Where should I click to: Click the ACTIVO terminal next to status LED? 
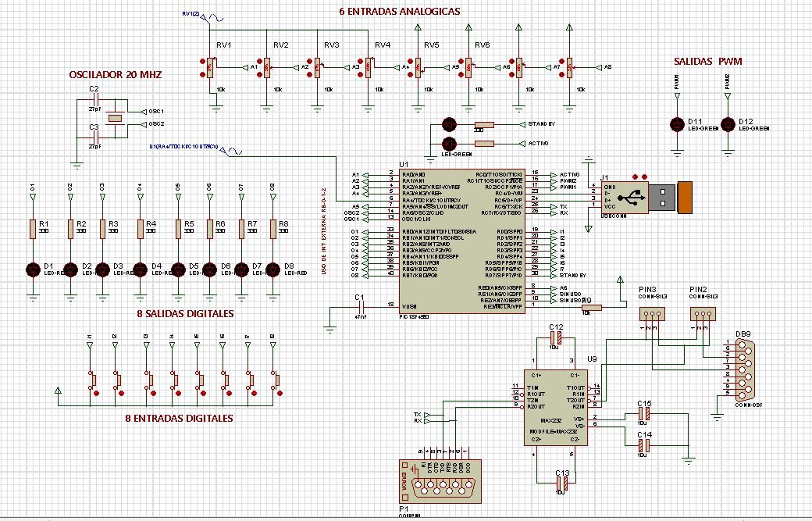point(534,144)
